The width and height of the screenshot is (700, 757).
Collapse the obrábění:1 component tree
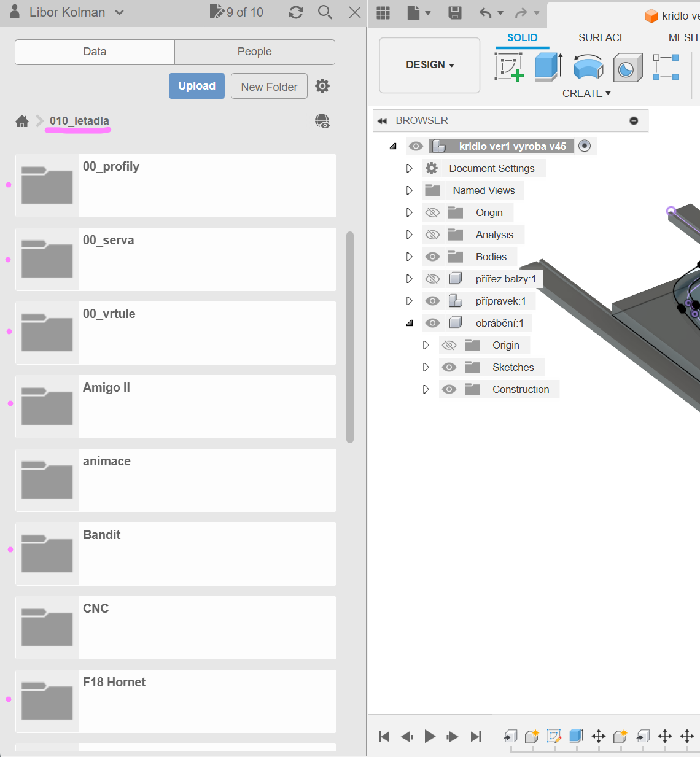[410, 323]
